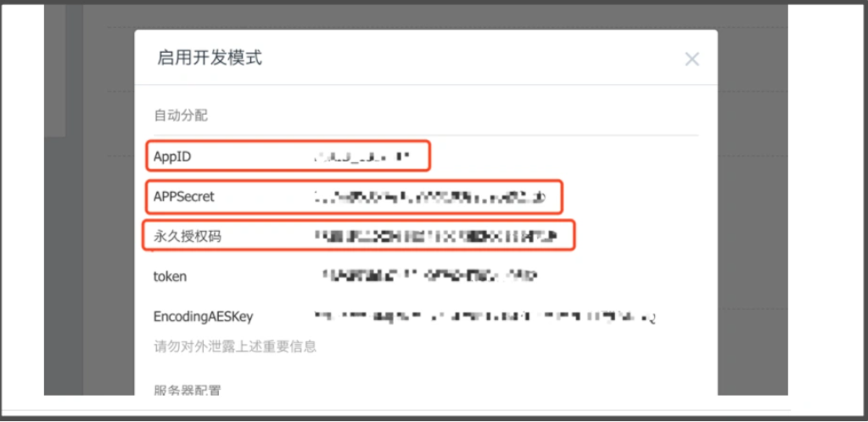
Task: Select the 自动分配 section heading
Action: click(x=181, y=115)
